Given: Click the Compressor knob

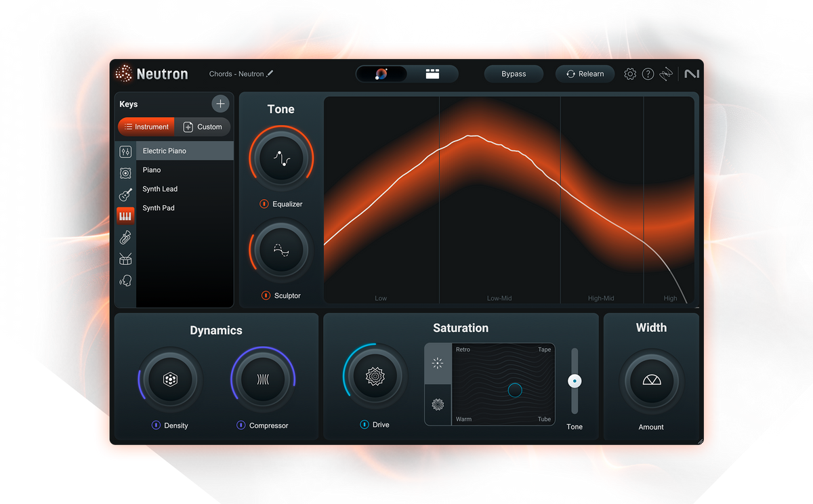Looking at the screenshot, I should point(263,380).
